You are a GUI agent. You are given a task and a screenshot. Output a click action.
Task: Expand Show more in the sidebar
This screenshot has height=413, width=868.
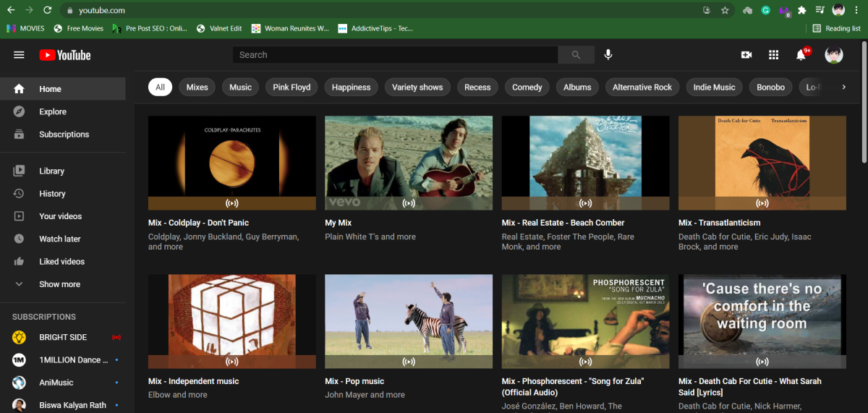coord(59,284)
